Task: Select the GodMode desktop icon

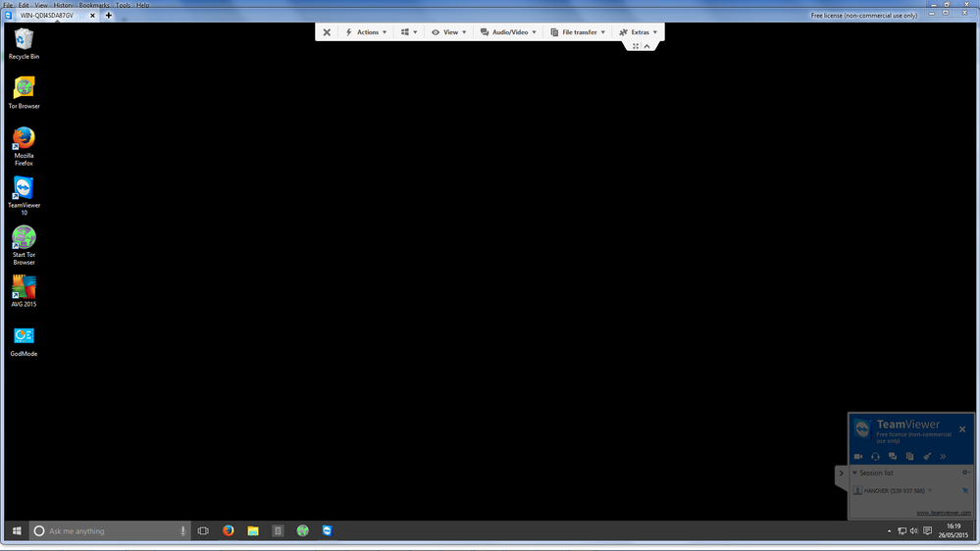Action: pos(24,342)
